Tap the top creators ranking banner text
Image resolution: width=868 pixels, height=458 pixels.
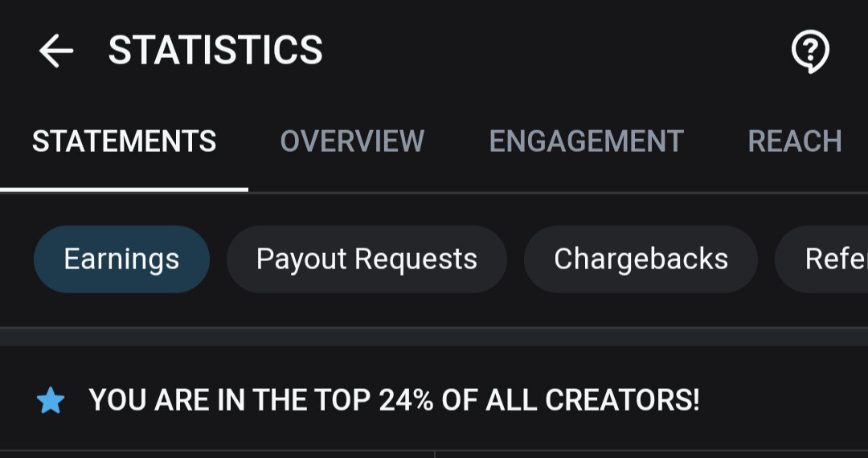[394, 400]
